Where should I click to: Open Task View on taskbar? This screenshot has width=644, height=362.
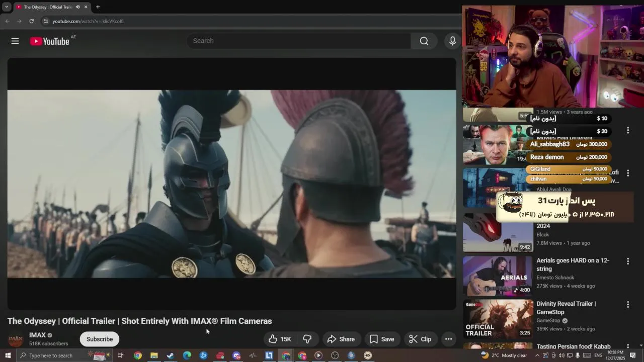tap(121, 355)
